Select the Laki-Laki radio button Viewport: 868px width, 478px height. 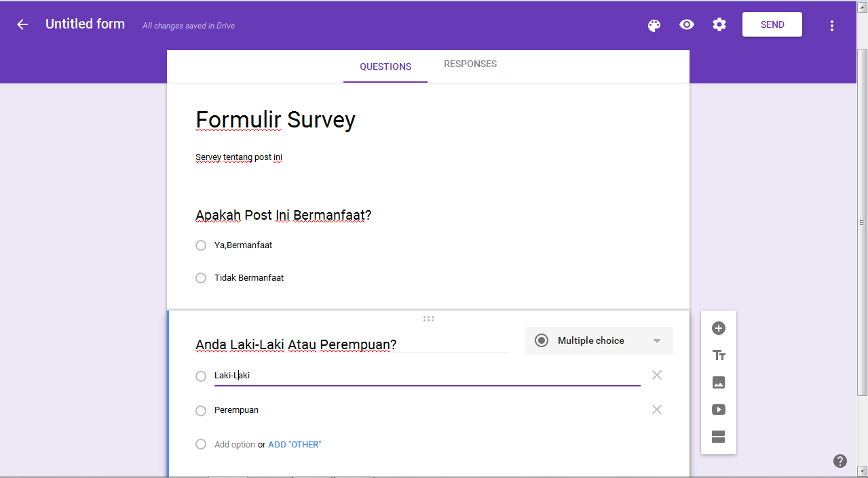[201, 376]
